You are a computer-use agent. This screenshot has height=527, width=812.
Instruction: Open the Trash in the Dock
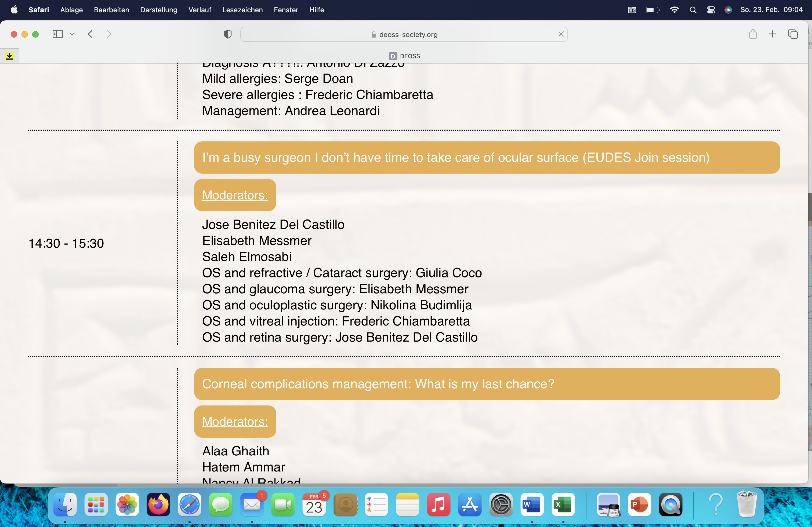[x=746, y=504]
